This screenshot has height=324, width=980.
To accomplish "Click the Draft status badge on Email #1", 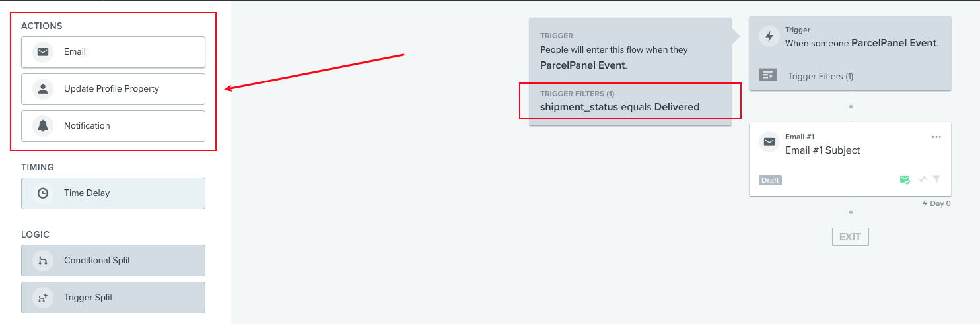I will coord(771,180).
